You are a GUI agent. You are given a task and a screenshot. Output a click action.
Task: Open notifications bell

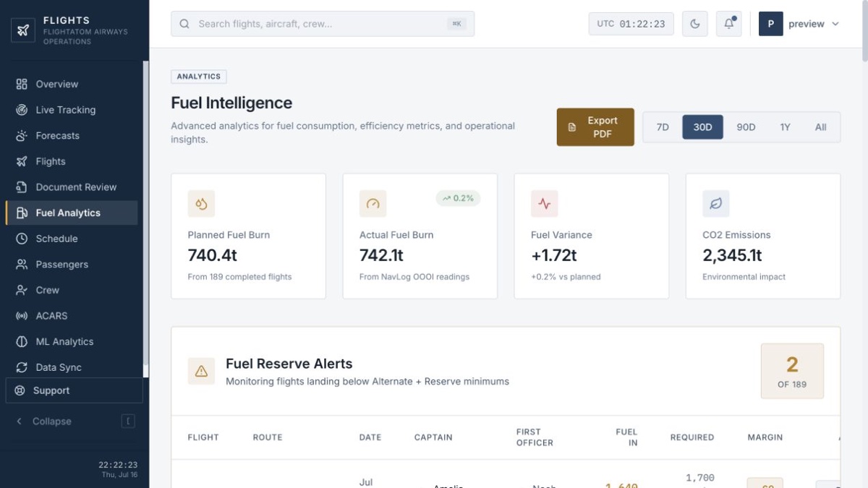[x=728, y=24]
